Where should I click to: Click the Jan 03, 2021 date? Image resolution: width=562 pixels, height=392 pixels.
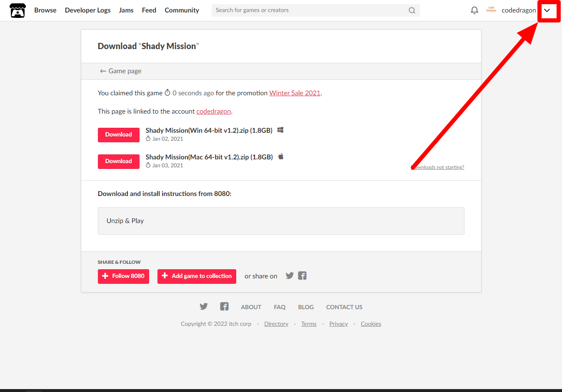tap(167, 166)
